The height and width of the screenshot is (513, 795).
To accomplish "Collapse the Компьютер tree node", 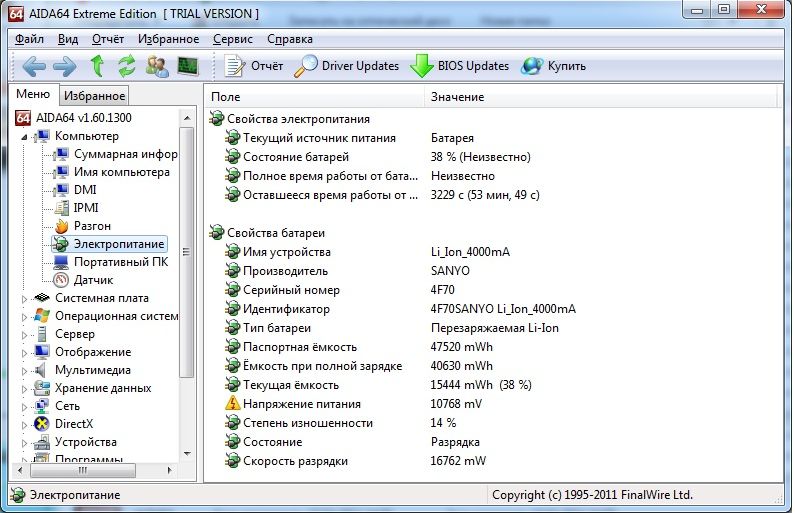I will (x=24, y=137).
